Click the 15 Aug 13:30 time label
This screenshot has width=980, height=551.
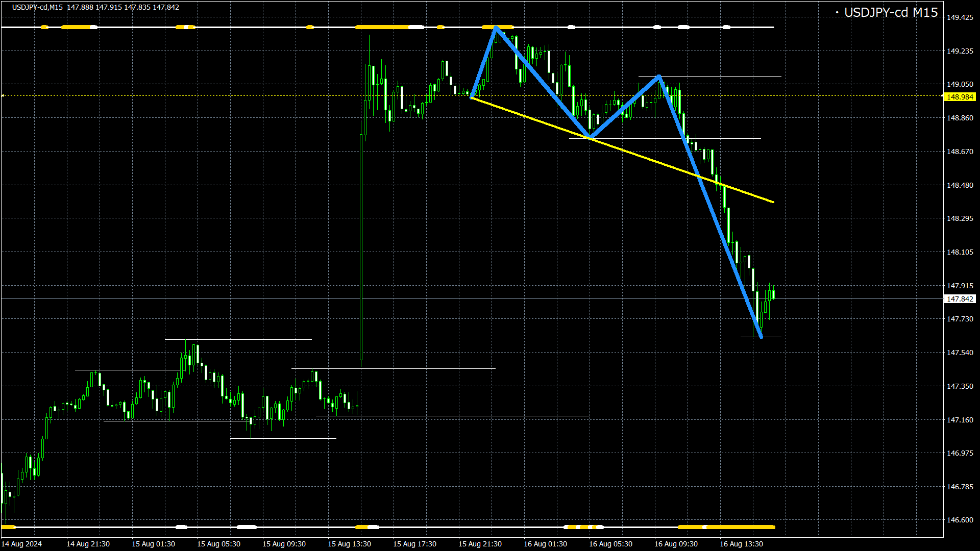(349, 544)
